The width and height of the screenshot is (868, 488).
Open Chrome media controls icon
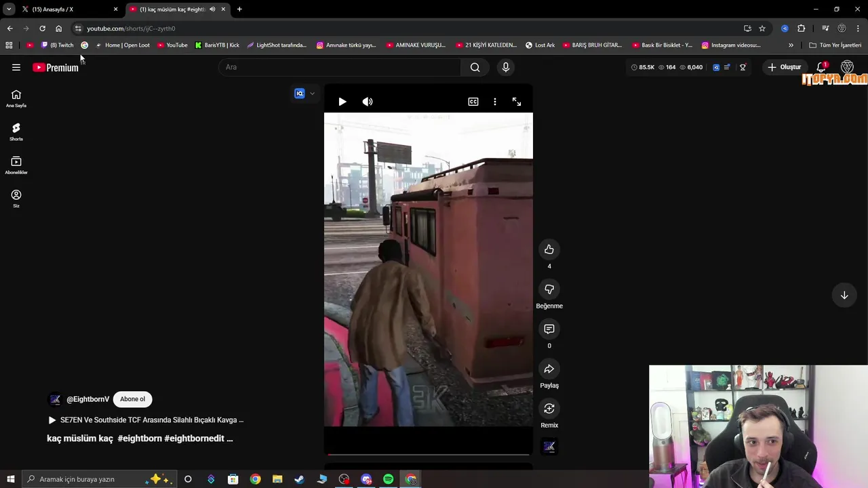825,28
